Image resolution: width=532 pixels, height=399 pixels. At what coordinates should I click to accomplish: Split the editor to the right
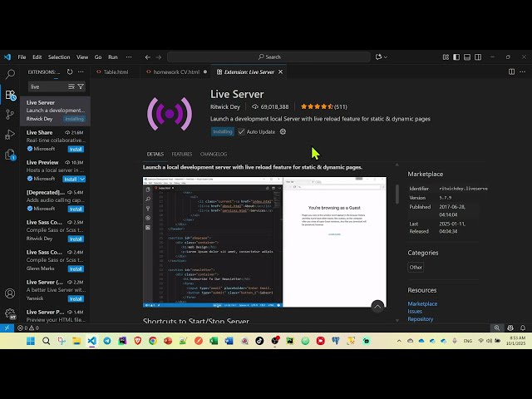(512, 72)
